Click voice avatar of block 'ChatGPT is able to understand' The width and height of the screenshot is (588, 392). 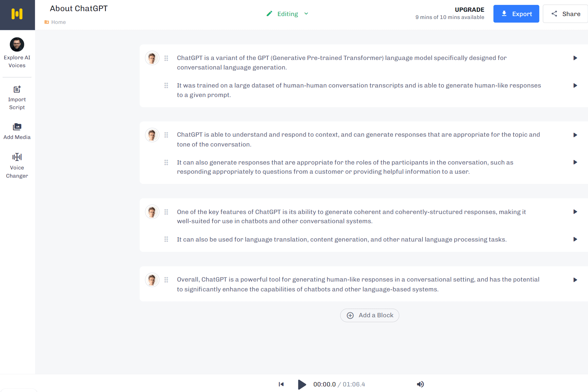(x=152, y=135)
